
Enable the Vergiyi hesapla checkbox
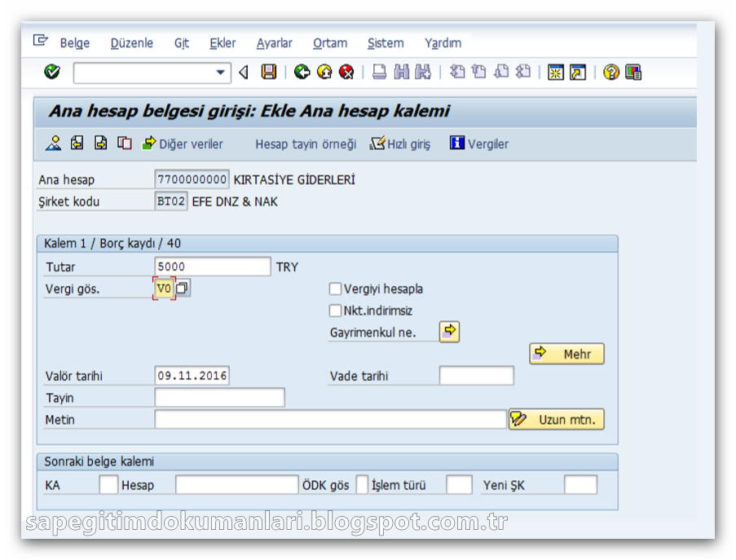click(335, 289)
